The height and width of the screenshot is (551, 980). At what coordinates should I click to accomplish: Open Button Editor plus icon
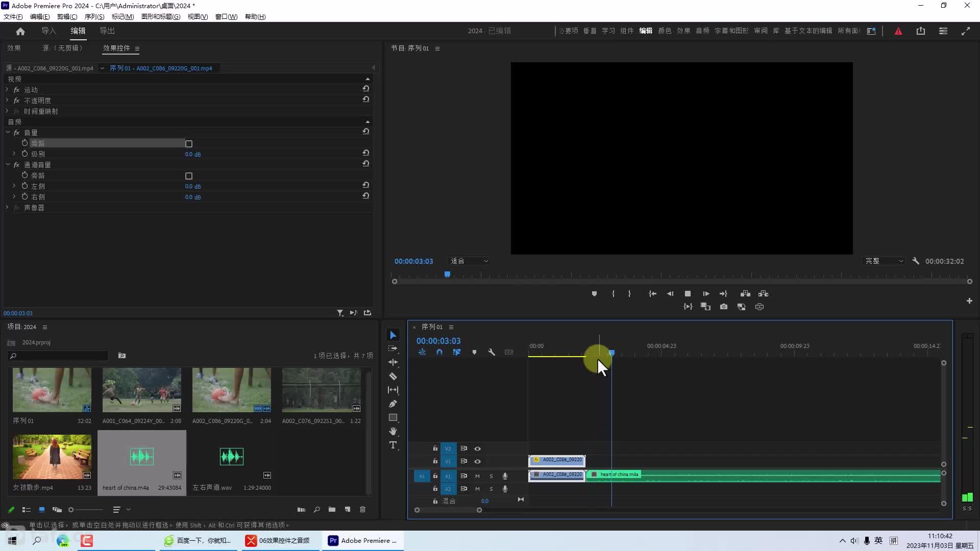[969, 301]
